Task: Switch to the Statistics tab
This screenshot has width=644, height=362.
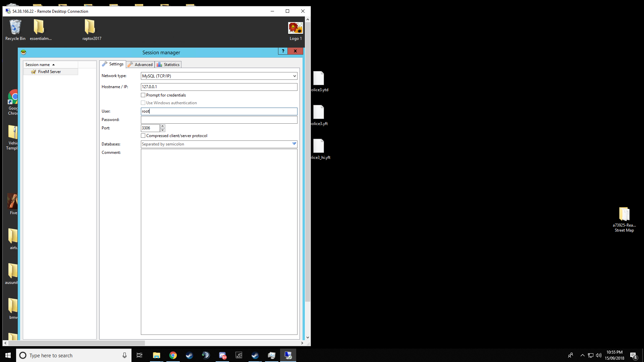Action: tap(168, 65)
